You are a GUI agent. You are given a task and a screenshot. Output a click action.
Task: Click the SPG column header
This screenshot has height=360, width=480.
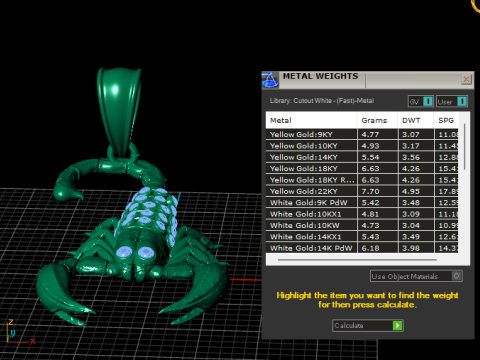pos(446,120)
